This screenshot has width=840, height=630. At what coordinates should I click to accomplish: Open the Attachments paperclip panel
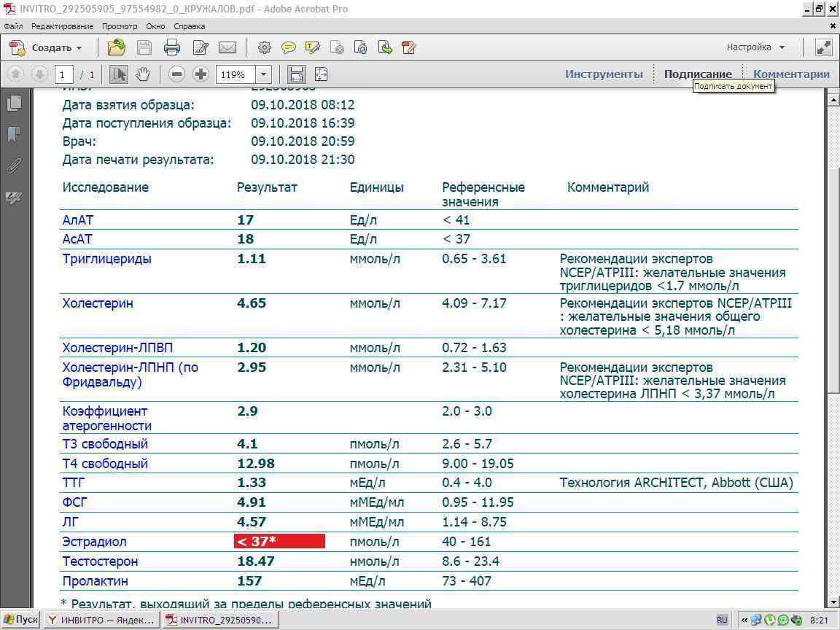[14, 166]
